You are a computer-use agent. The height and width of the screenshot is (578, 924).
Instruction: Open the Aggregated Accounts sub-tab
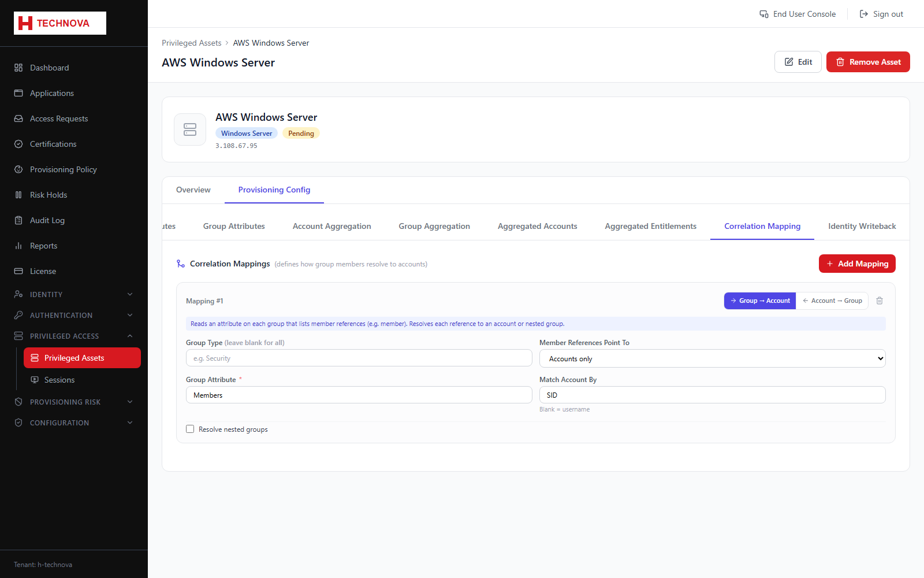click(538, 226)
